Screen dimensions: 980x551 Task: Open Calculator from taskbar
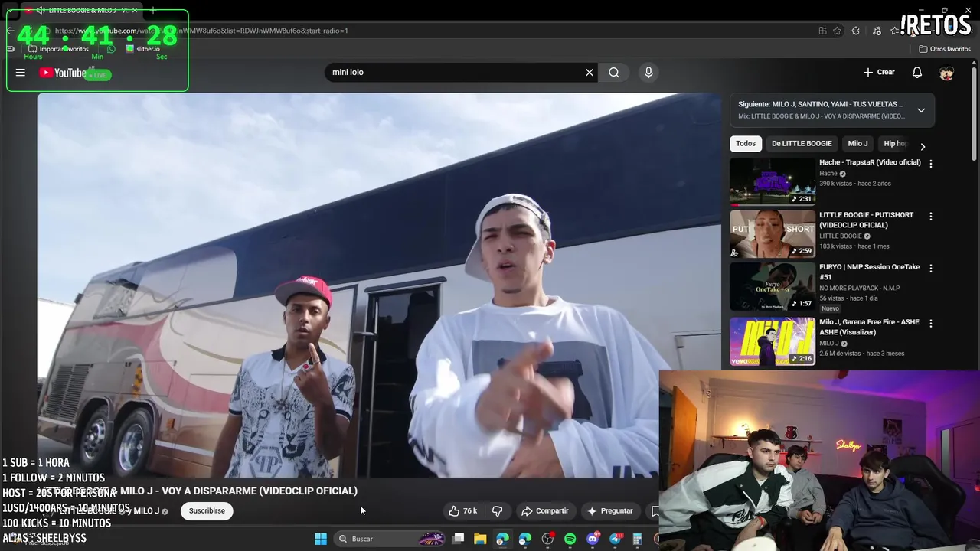637,539
